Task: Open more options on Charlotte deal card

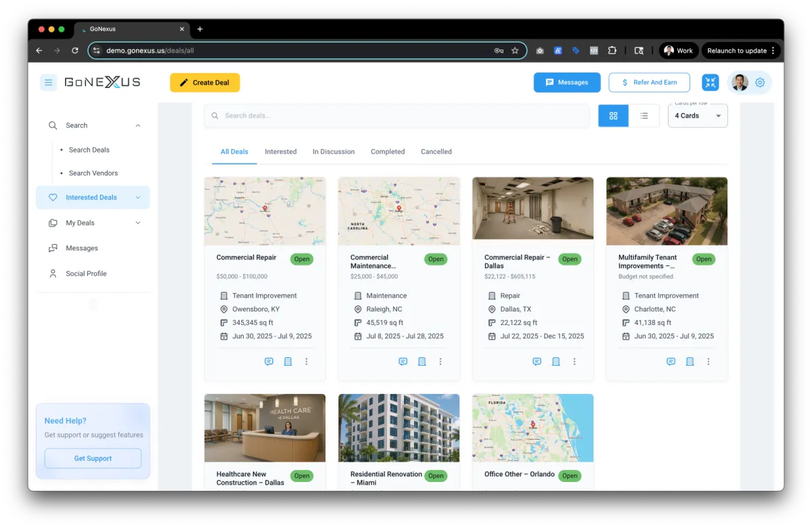Action: point(708,361)
